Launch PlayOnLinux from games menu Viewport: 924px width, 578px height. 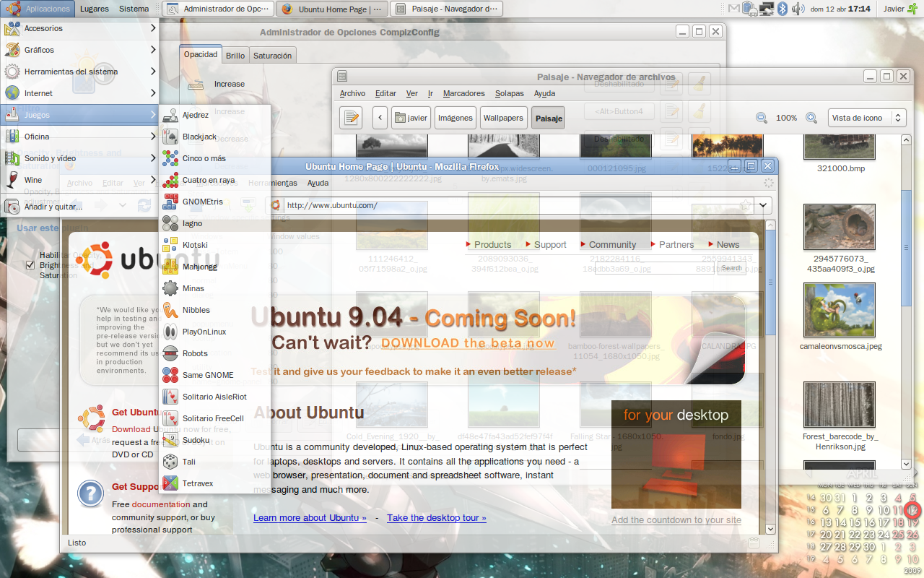coord(214,332)
